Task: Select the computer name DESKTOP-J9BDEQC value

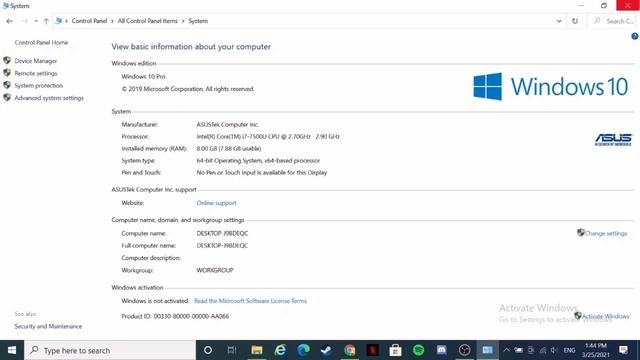Action: 222,233
